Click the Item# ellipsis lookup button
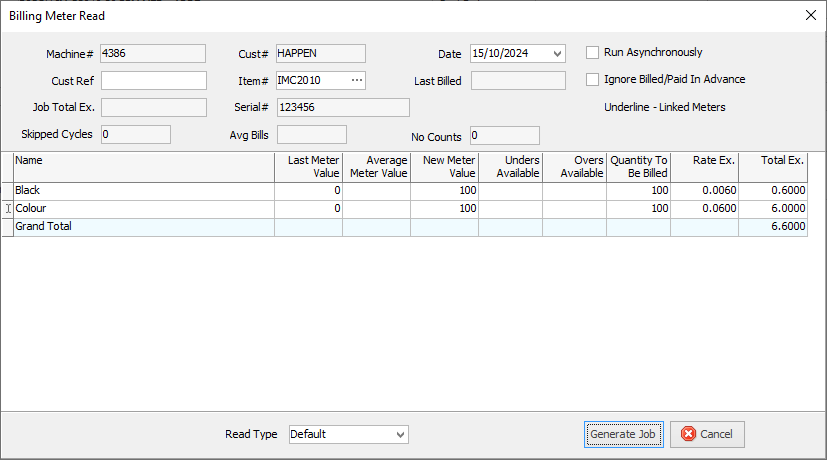Viewport: 827px width, 460px height. pyautogui.click(x=357, y=80)
